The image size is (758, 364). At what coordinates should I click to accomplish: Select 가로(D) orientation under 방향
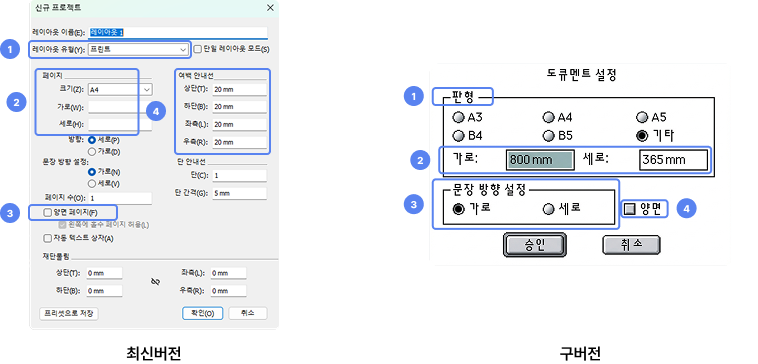[91, 151]
